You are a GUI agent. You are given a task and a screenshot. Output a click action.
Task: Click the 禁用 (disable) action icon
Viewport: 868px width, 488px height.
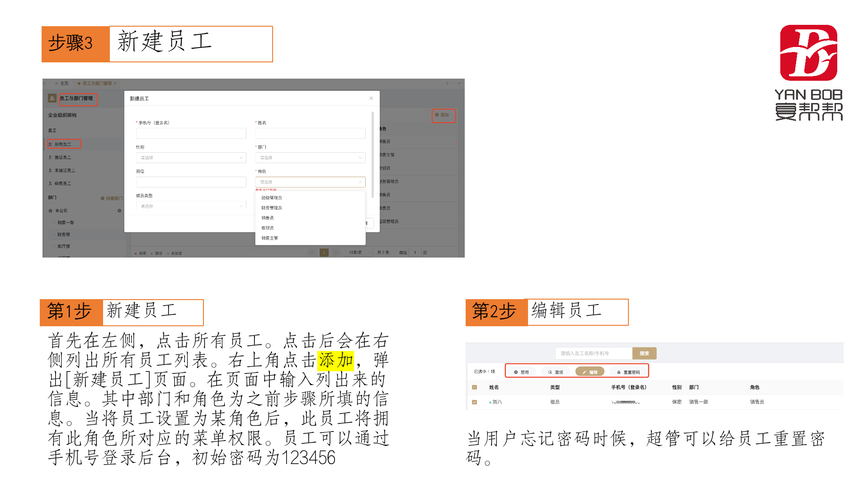pos(516,372)
